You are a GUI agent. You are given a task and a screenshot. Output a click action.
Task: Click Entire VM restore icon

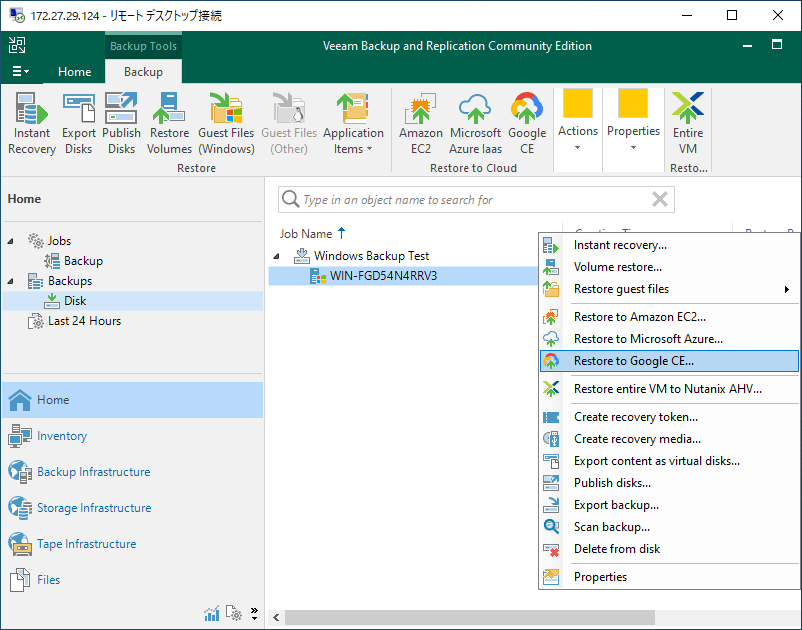(x=687, y=123)
